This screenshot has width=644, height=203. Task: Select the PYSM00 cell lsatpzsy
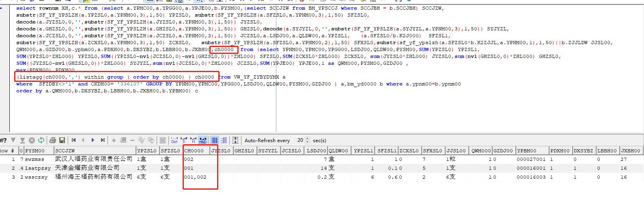(39, 168)
